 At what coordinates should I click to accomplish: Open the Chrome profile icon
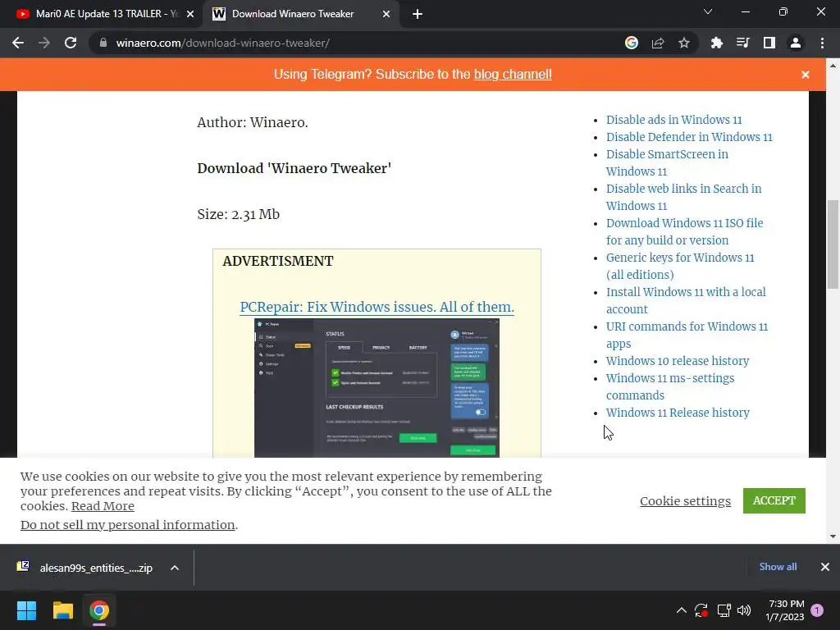point(796,43)
